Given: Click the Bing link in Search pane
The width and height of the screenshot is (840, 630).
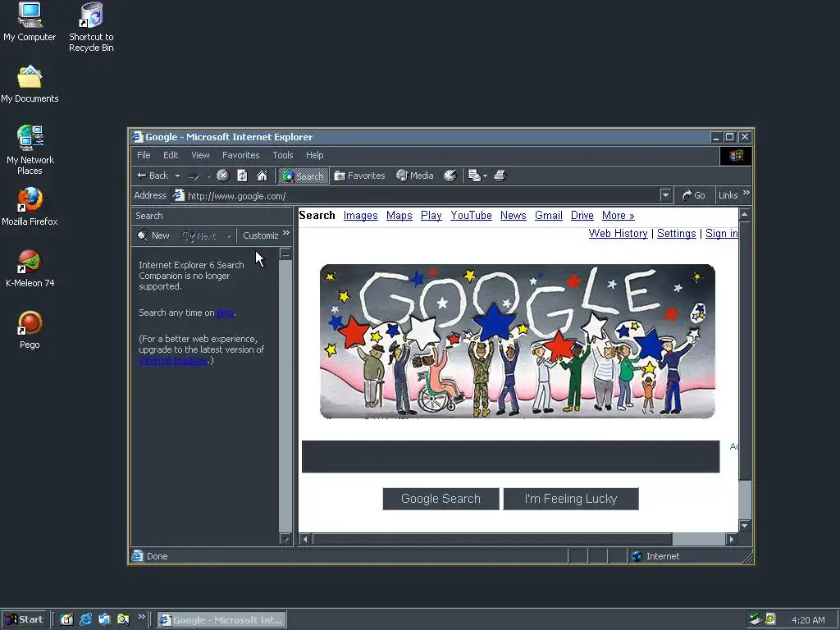Looking at the screenshot, I should [225, 313].
